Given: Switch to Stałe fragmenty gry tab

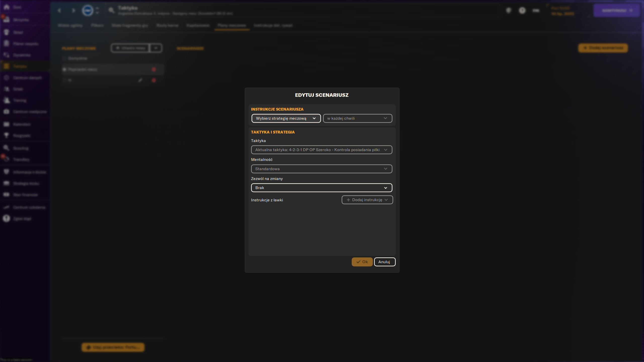Looking at the screenshot, I should (130, 25).
